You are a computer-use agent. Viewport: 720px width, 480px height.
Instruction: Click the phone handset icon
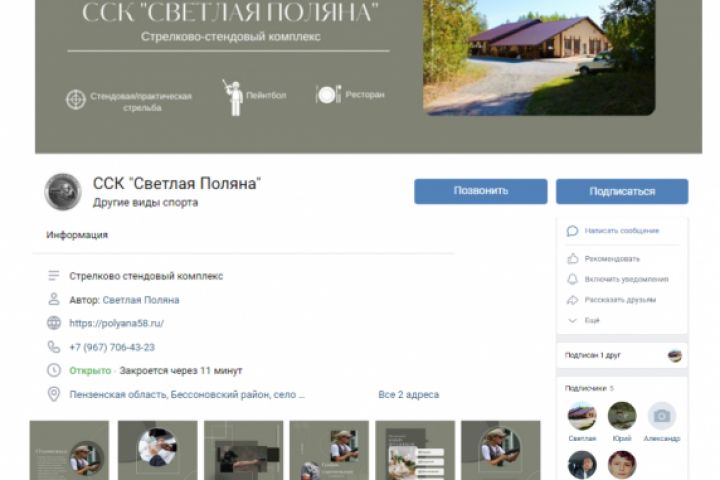pos(54,347)
